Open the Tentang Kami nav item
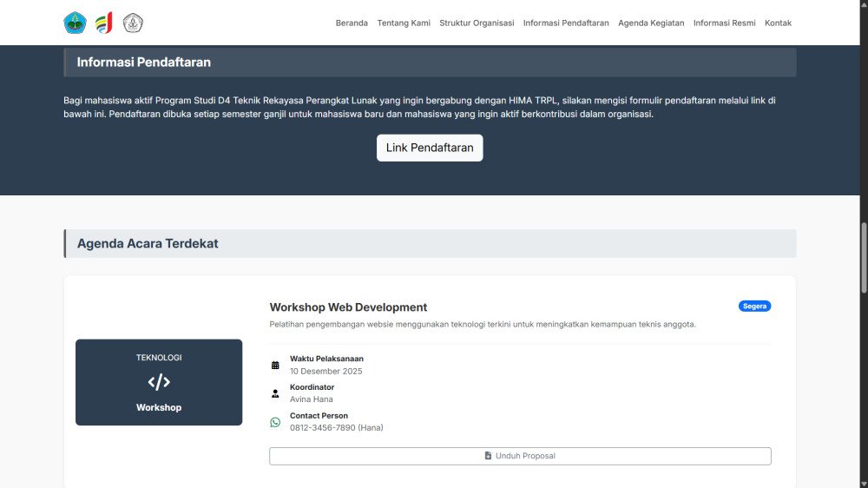 (x=404, y=23)
